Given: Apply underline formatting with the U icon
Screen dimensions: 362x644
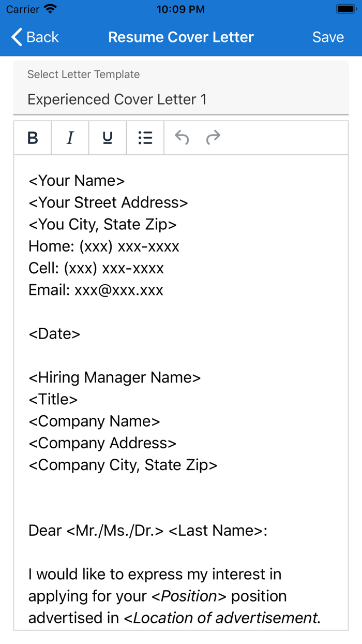Looking at the screenshot, I should coord(107,138).
